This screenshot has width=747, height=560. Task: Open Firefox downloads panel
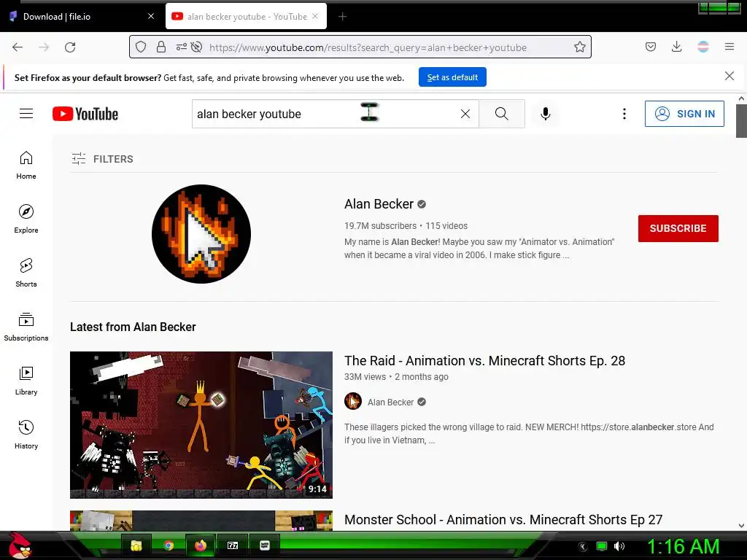pos(676,47)
